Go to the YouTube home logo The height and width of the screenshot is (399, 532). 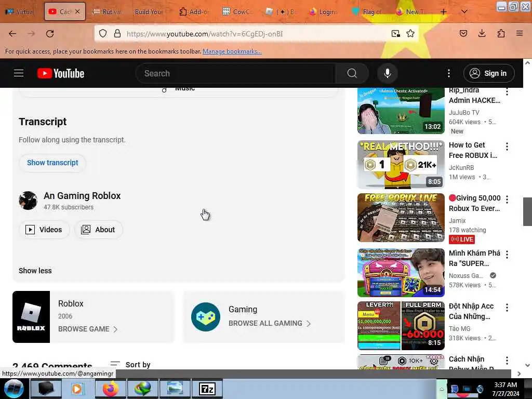pos(61,73)
